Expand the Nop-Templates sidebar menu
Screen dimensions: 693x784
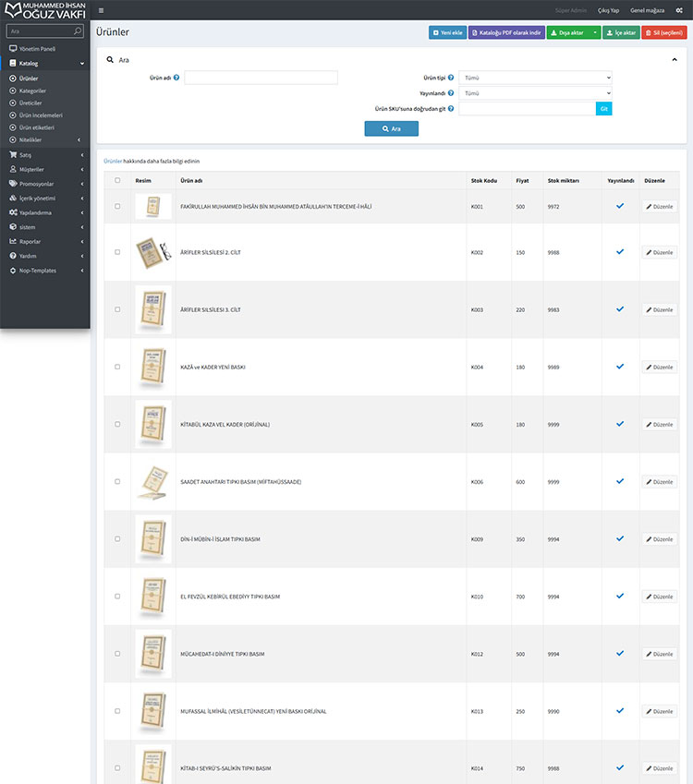pyautogui.click(x=45, y=271)
